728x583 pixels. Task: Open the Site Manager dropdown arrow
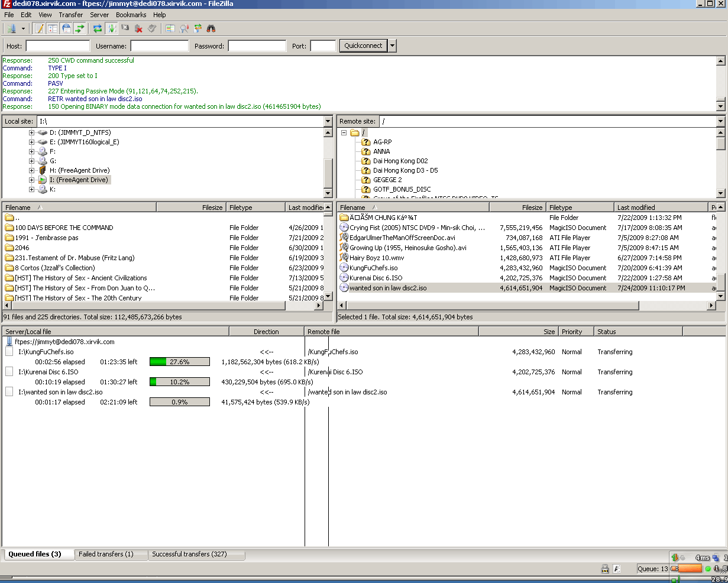(23, 28)
